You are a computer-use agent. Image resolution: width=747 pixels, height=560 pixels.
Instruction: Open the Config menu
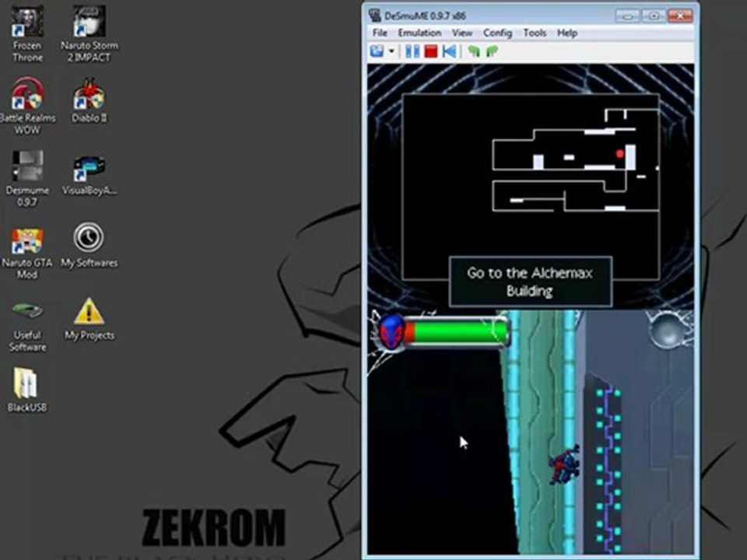497,33
